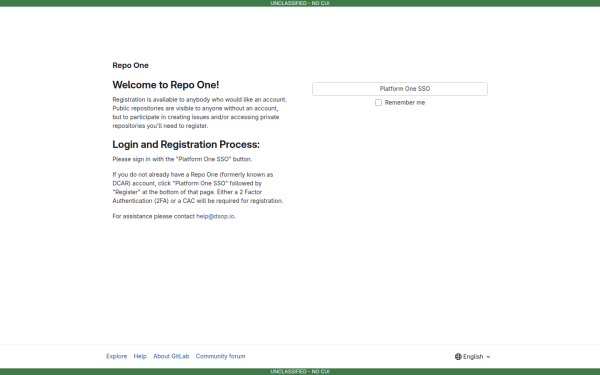Click the Welcome to Repo One! heading
Viewport: 600px width, 375px height.
tap(166, 85)
